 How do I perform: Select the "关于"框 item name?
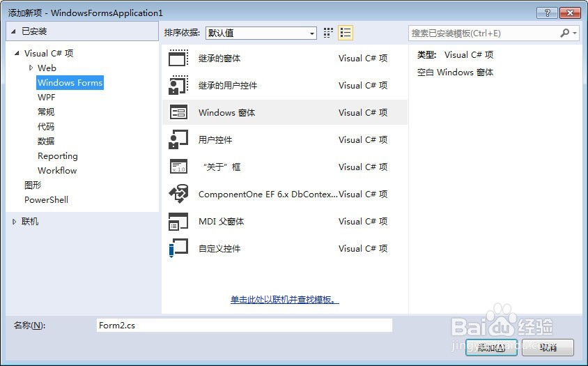point(221,167)
